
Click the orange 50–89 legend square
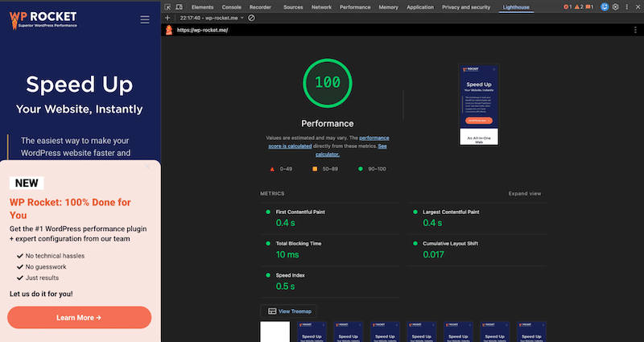(x=315, y=169)
